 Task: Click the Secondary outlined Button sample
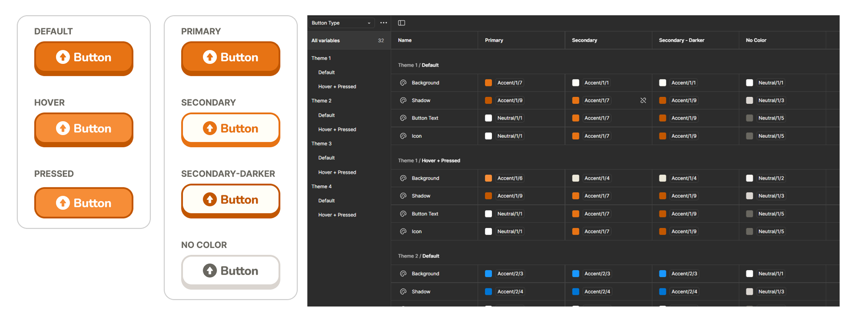(231, 130)
